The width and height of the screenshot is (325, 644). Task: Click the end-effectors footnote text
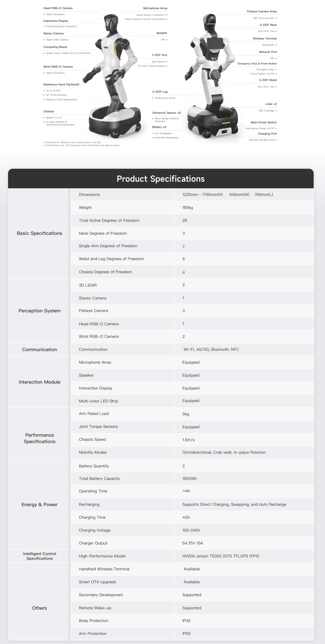click(x=82, y=145)
